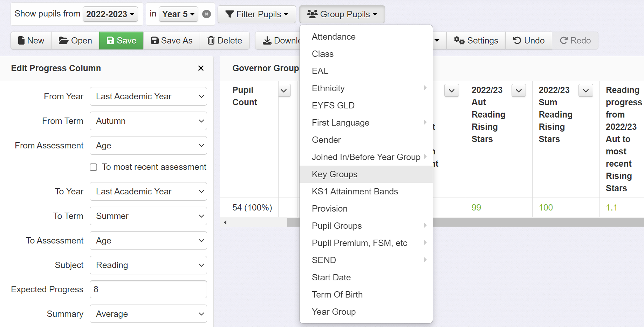Expand Joined In/Before Year Group submenu

tap(366, 157)
